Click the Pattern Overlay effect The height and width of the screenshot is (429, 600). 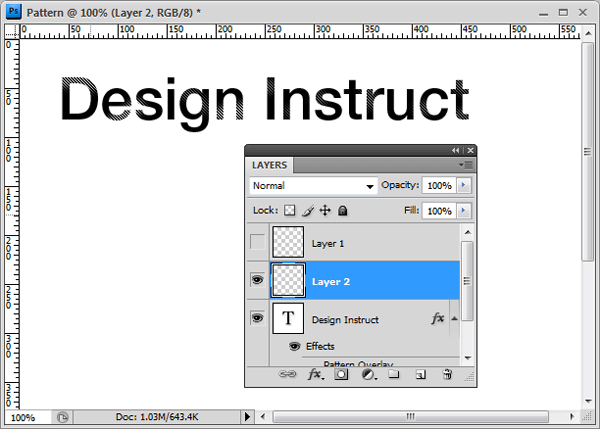pyautogui.click(x=358, y=364)
